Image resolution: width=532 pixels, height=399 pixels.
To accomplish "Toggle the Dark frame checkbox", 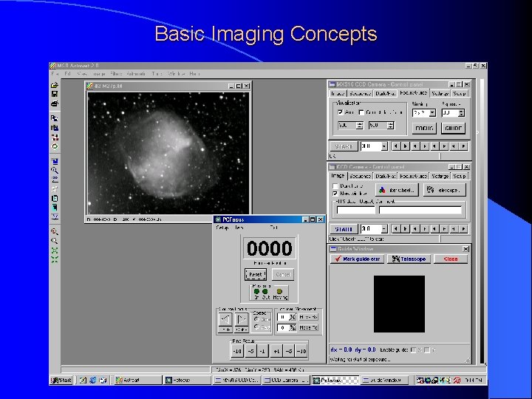I will tap(334, 185).
